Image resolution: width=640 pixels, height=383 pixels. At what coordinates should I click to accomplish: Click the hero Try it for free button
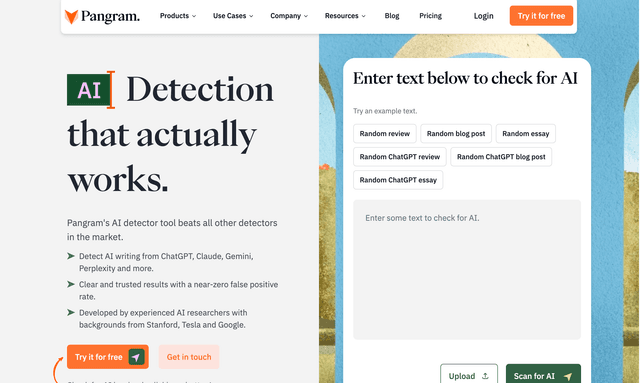coord(108,357)
